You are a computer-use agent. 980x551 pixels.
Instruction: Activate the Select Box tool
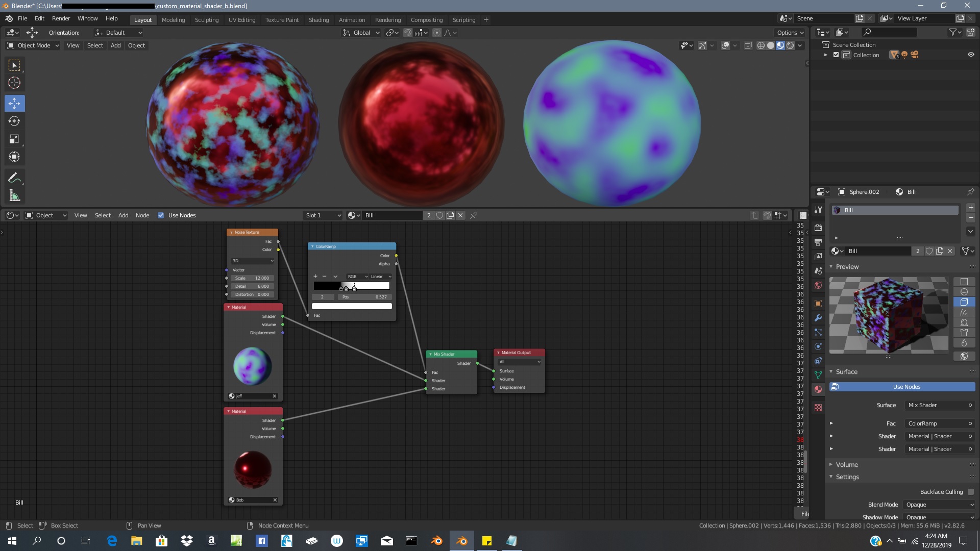pyautogui.click(x=14, y=65)
